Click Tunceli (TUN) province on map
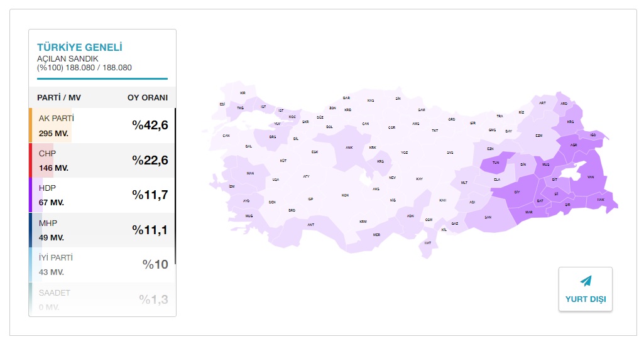 [x=496, y=163]
